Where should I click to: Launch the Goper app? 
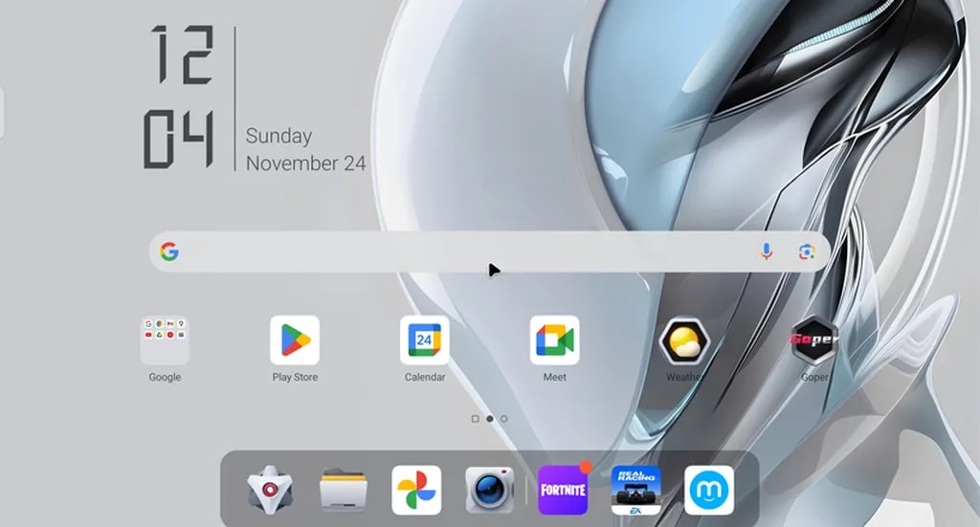[814, 340]
